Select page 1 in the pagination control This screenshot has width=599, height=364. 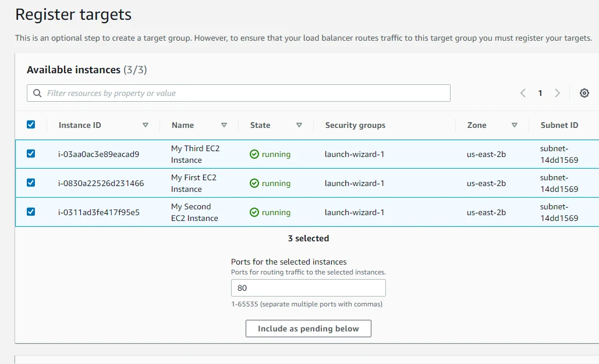[x=540, y=93]
